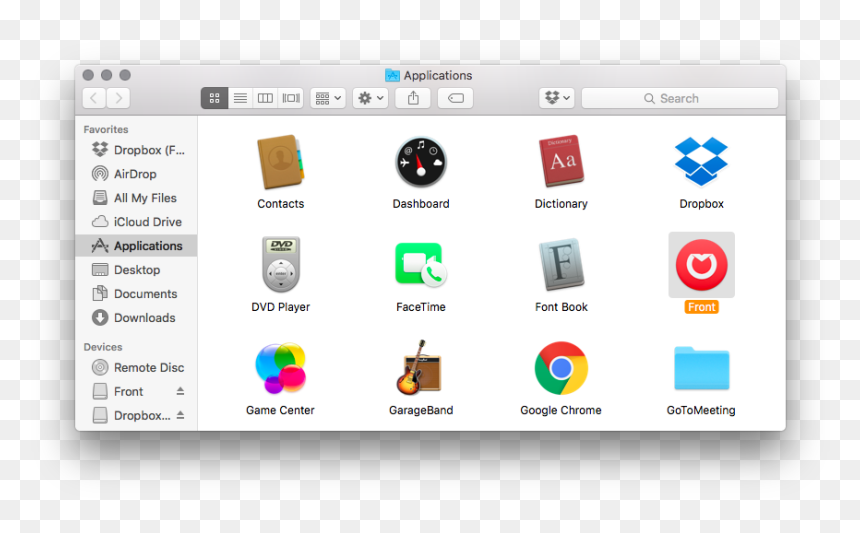This screenshot has width=860, height=533.
Task: Switch to list view
Action: (x=240, y=98)
